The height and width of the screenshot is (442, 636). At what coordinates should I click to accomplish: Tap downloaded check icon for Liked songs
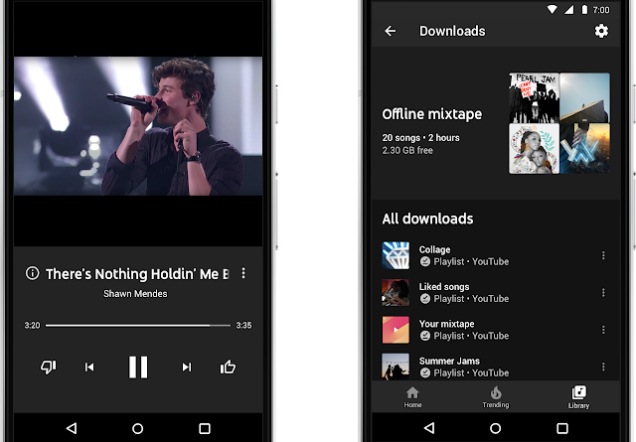click(425, 299)
